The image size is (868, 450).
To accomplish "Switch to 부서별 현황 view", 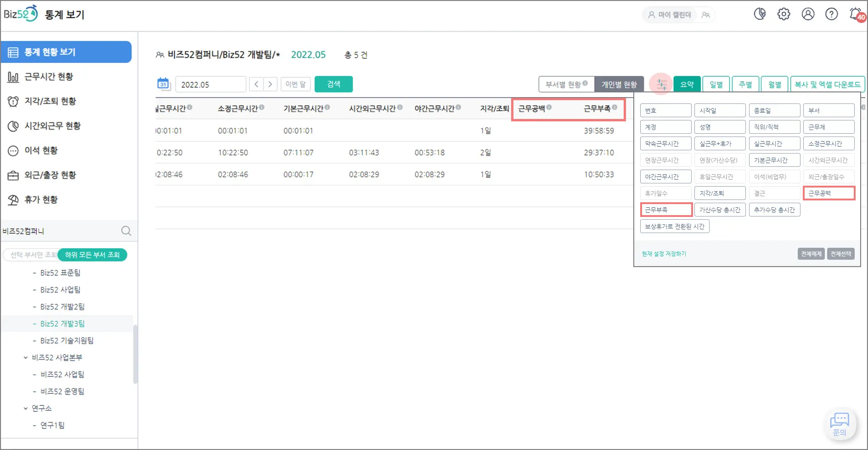I will 567,85.
